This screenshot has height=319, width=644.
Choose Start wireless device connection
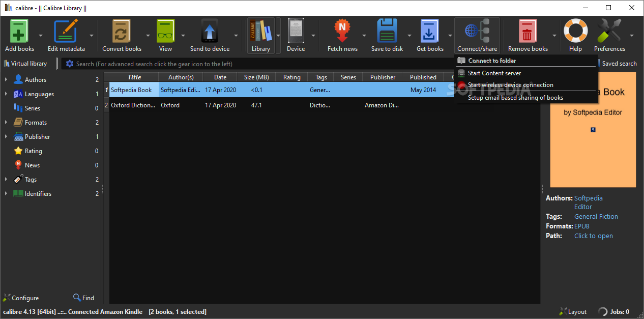525,85
